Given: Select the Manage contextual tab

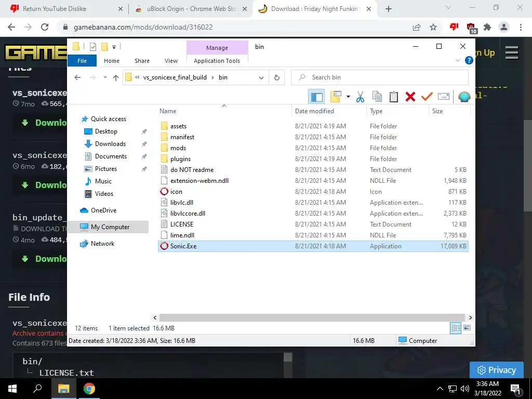Looking at the screenshot, I should point(217,48).
